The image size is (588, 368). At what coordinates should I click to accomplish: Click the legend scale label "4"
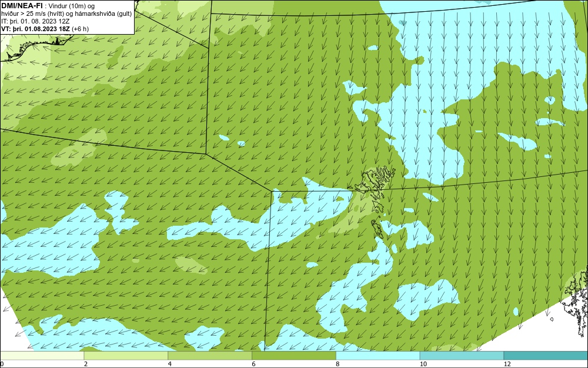pyautogui.click(x=170, y=364)
